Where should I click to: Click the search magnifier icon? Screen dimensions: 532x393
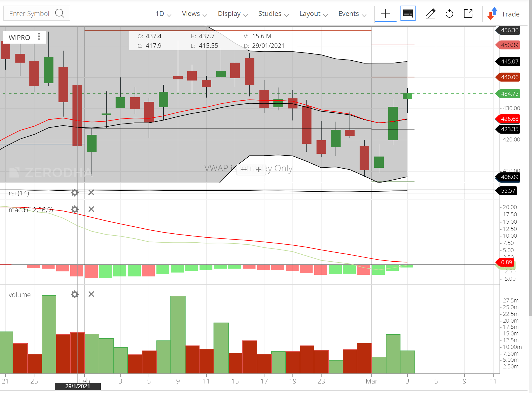point(60,13)
